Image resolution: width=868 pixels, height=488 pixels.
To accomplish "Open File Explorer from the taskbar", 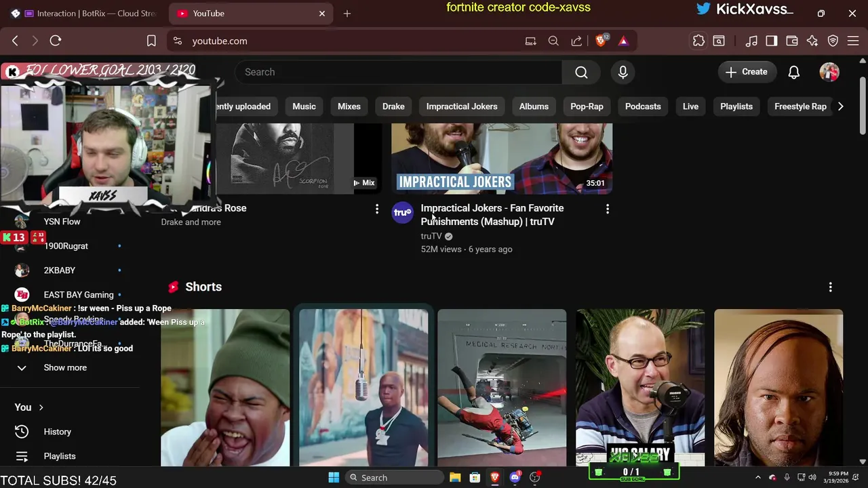I will click(455, 477).
